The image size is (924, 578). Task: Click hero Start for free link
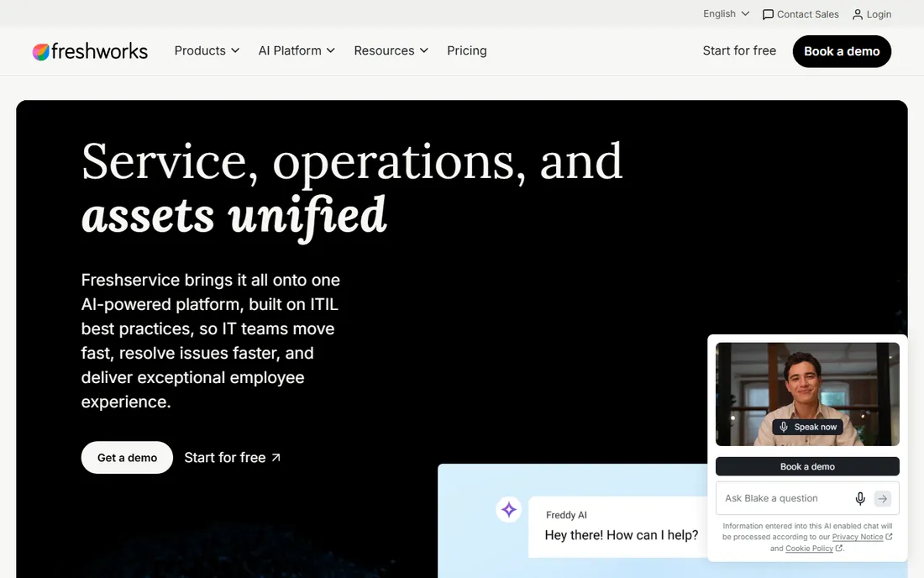[x=232, y=457]
